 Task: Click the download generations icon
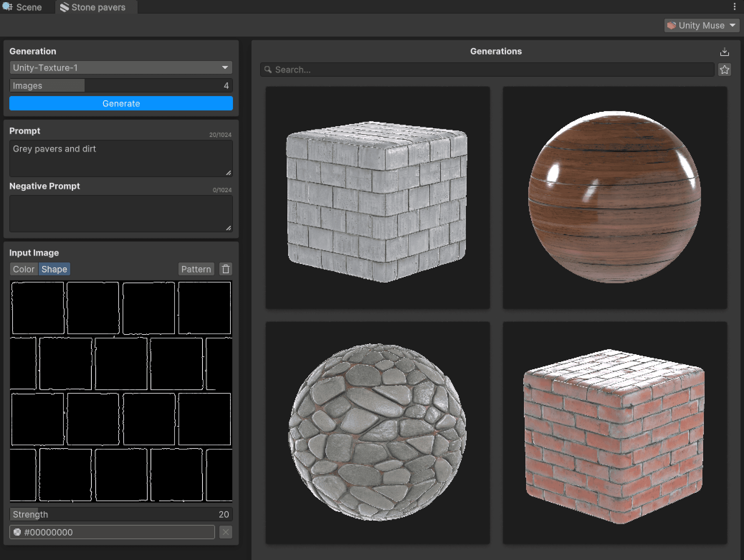click(725, 51)
